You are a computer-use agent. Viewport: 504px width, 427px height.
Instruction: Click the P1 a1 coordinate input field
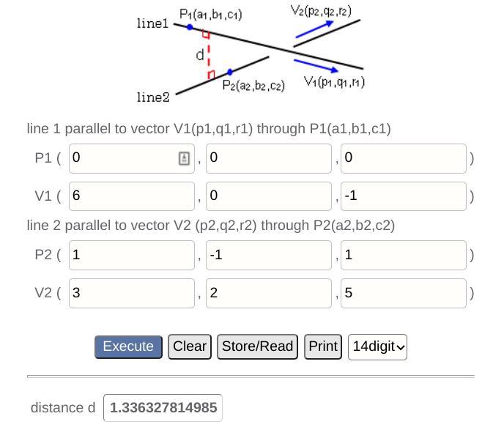click(x=123, y=158)
